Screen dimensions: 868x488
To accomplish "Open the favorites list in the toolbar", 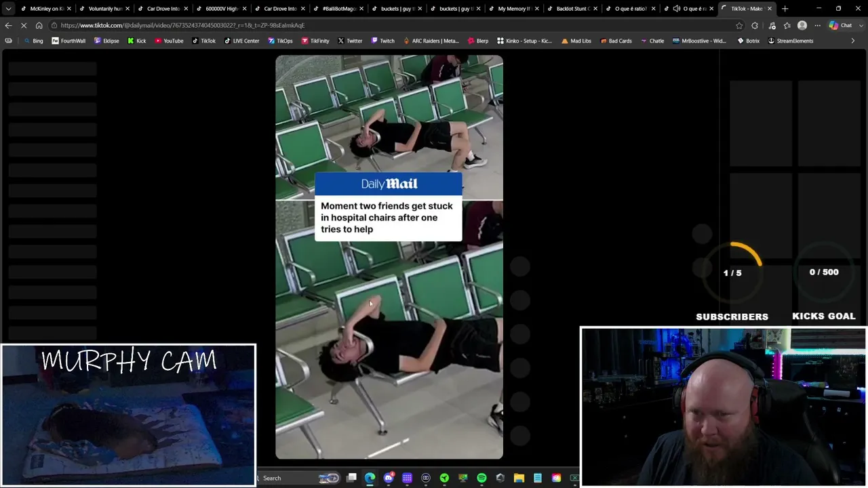I will point(787,25).
